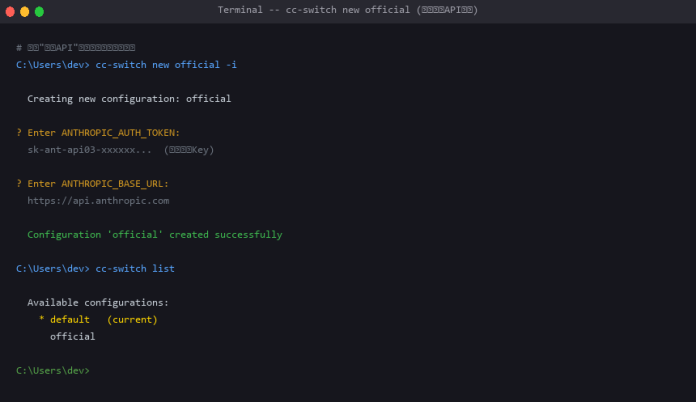Select the 'default' configuration entry
The height and width of the screenshot is (403, 696).
[70, 320]
